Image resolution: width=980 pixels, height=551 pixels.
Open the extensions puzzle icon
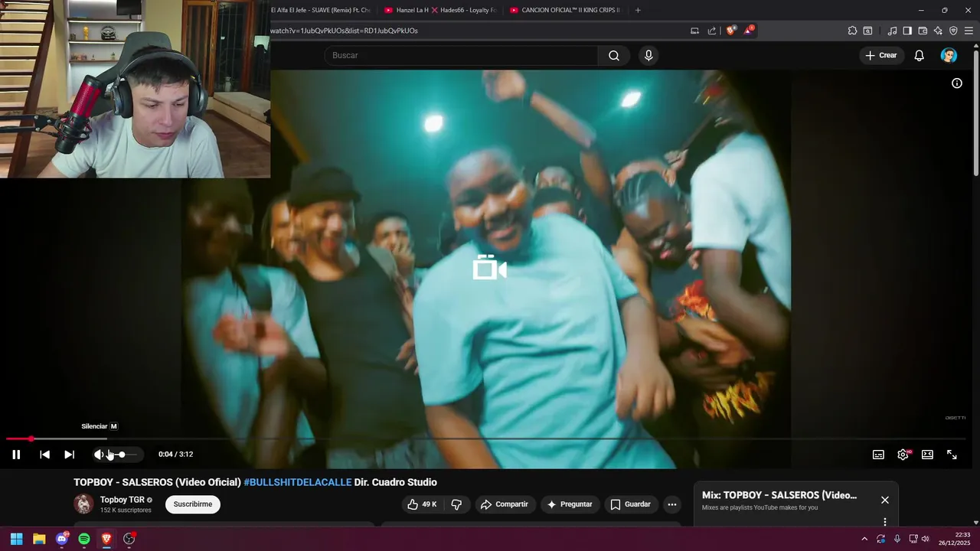852,31
